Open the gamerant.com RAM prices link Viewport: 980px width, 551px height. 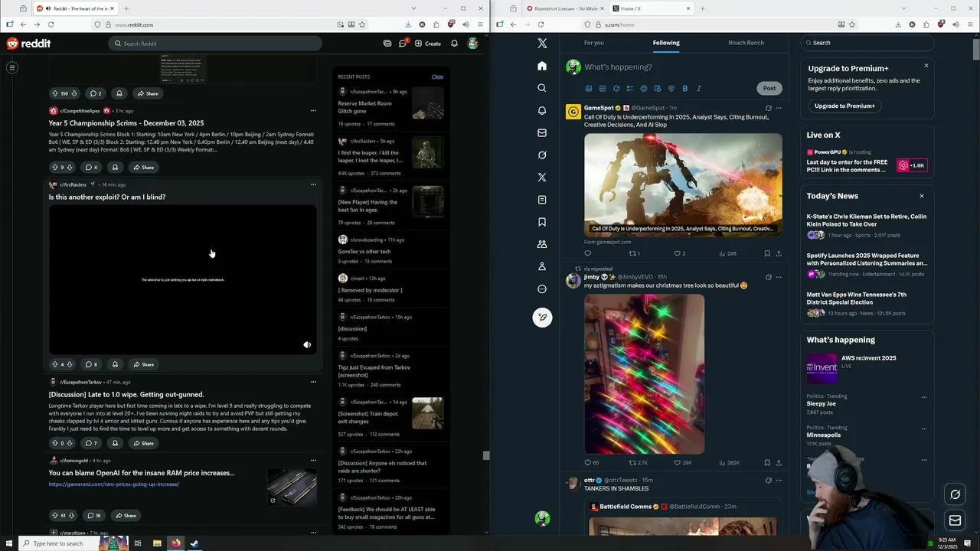pyautogui.click(x=114, y=484)
